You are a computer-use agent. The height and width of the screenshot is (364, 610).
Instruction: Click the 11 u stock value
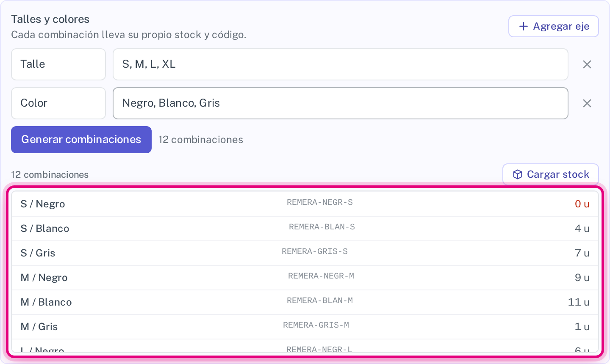tap(579, 302)
